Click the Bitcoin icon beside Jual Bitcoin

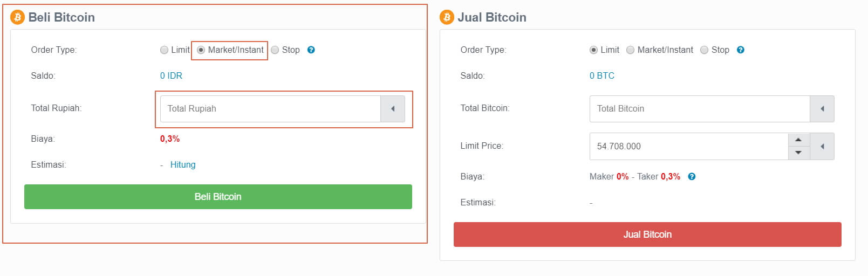click(447, 17)
